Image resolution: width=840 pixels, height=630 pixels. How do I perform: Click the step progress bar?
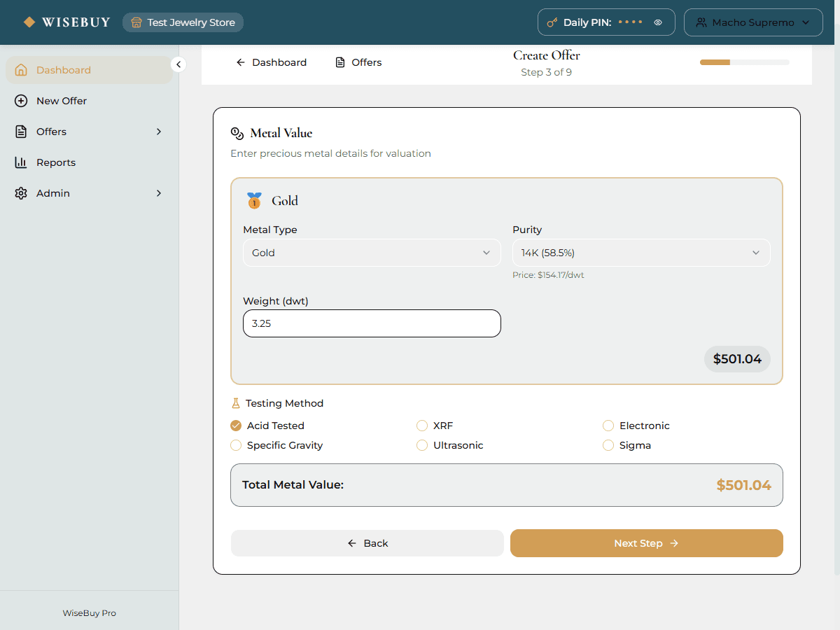(744, 62)
